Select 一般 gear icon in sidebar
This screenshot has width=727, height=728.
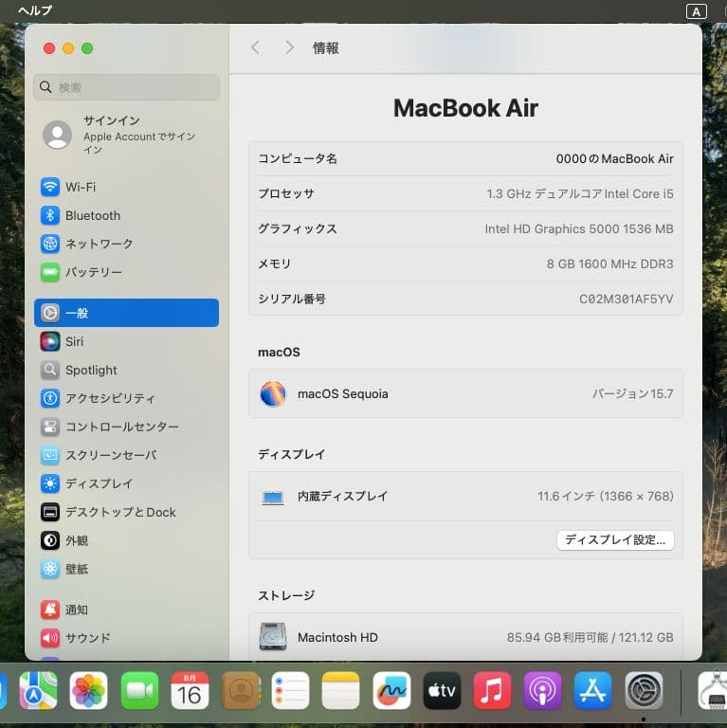(x=50, y=313)
